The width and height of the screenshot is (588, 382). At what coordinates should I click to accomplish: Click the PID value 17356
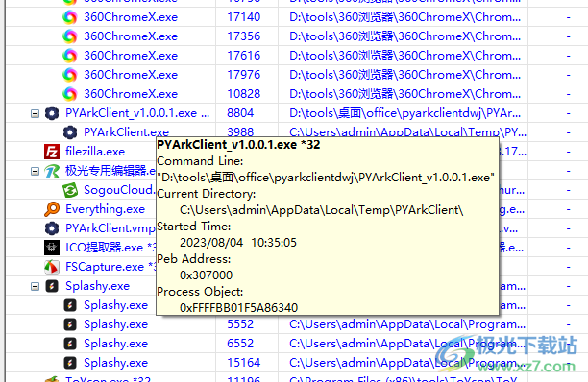pyautogui.click(x=244, y=36)
